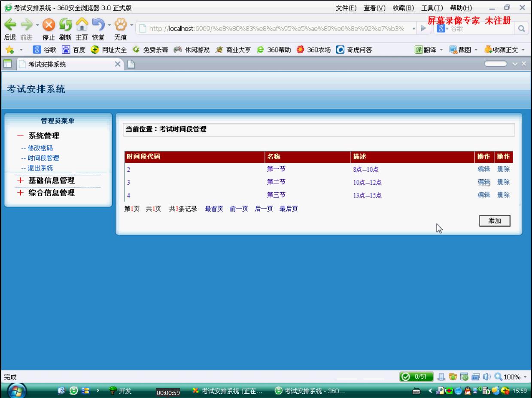
Task: Click 编辑 for the 第一节 row
Action: pos(483,169)
